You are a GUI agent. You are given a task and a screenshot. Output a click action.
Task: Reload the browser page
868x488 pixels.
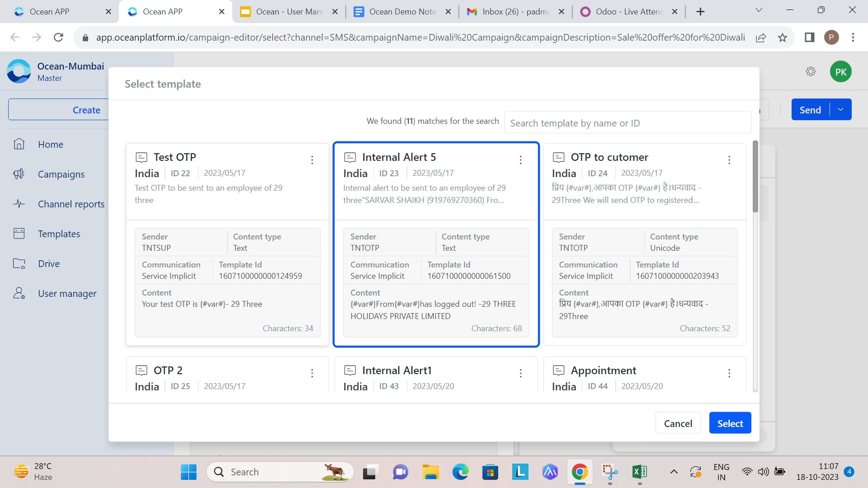click(x=58, y=38)
